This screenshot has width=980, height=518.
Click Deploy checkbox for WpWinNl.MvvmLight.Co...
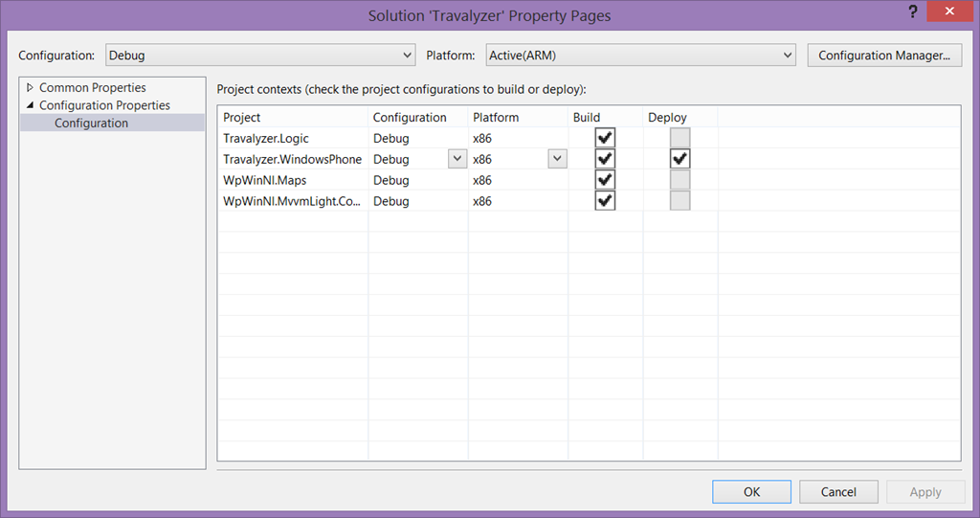[680, 201]
